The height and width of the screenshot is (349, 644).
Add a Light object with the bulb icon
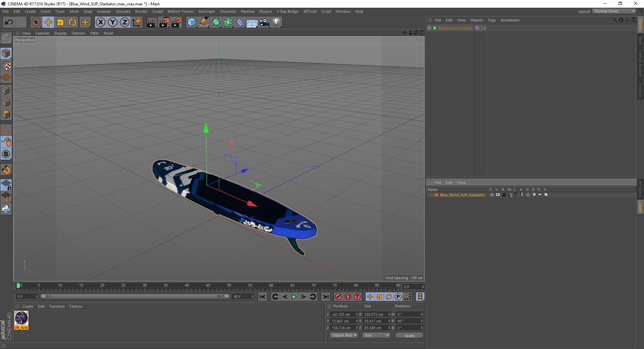click(276, 22)
